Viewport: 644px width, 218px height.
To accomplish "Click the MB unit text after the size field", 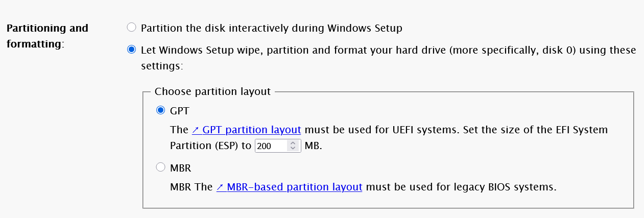I will tap(313, 146).
